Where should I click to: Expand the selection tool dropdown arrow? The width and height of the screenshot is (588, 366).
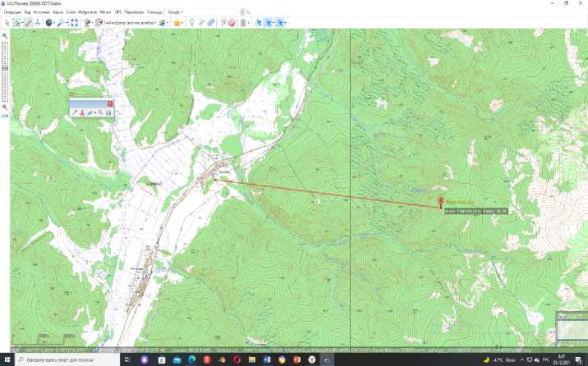(22, 23)
